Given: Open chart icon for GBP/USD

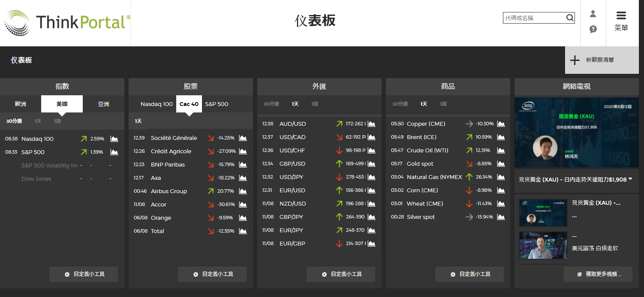Looking at the screenshot, I should pos(371,164).
